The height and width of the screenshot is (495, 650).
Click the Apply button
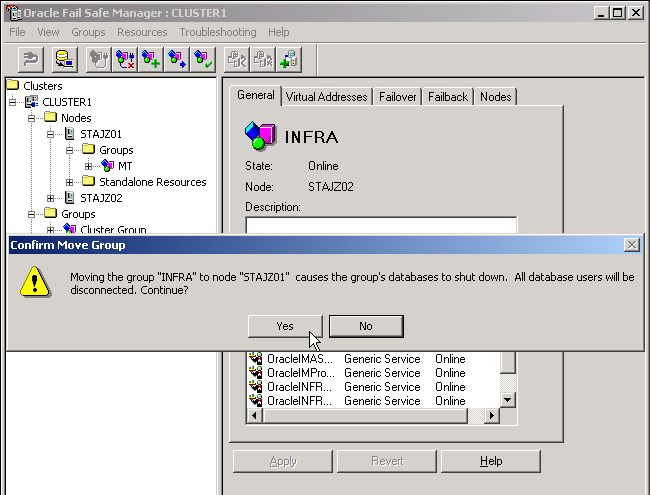coord(283,461)
